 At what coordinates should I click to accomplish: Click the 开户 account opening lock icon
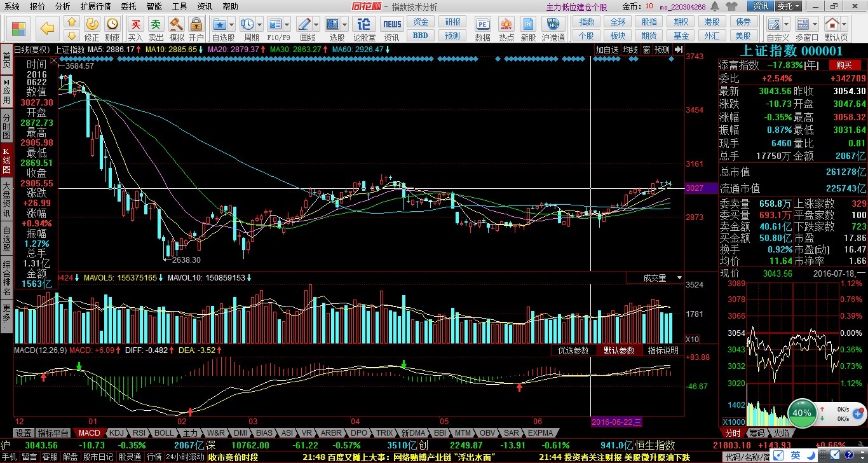click(196, 28)
